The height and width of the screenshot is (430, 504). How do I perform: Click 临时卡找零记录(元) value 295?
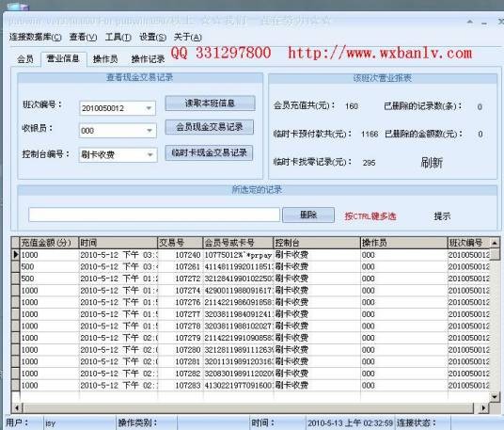click(x=369, y=163)
